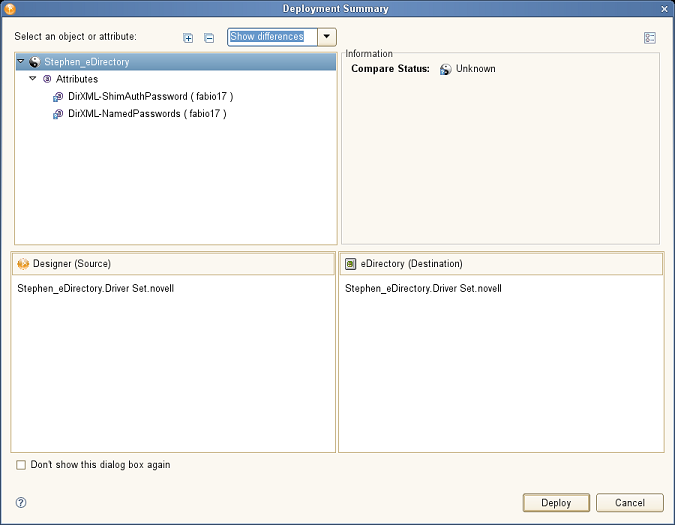Select DirXML-NamedPasswords ( fabio17 ) item
Image resolution: width=675 pixels, height=525 pixels.
click(x=147, y=115)
